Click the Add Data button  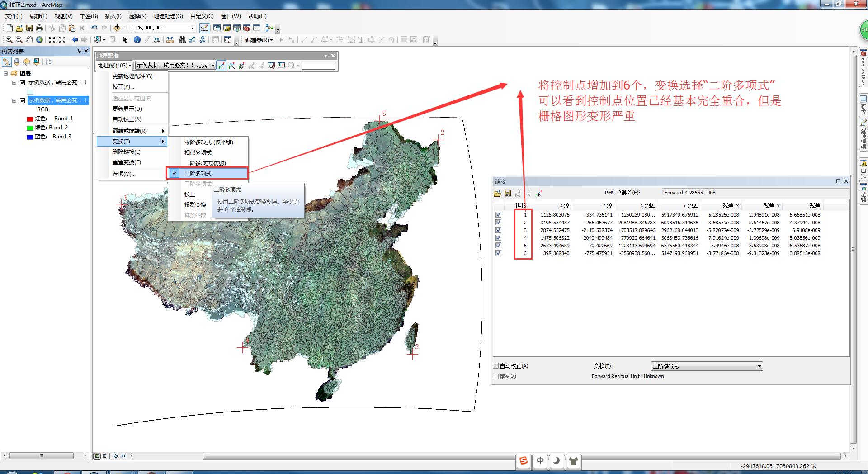coord(117,28)
